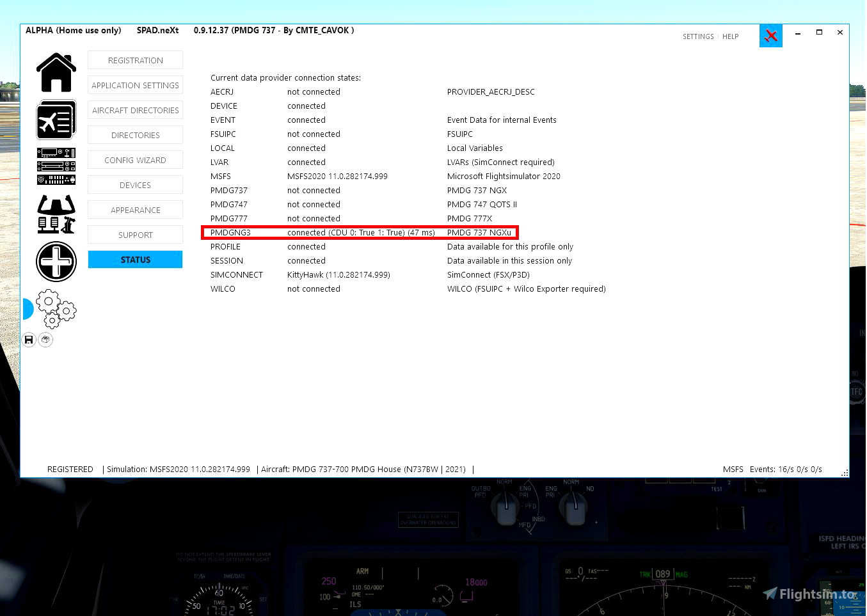867x616 pixels.
Task: Click 'LVARs (SimConnect required)' description
Action: click(x=501, y=162)
